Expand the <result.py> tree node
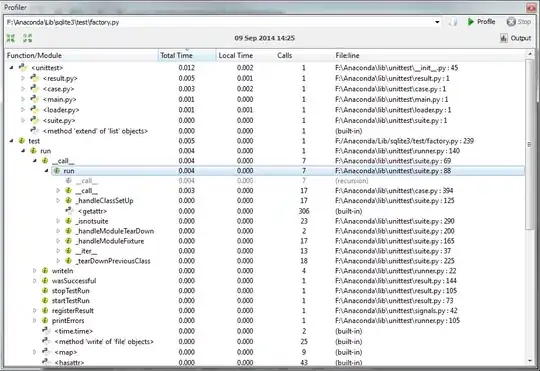Viewport: 540px width, 371px height. coord(23,79)
